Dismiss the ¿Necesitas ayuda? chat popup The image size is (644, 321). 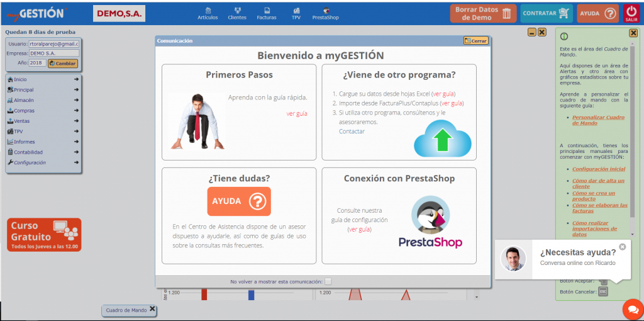(622, 247)
